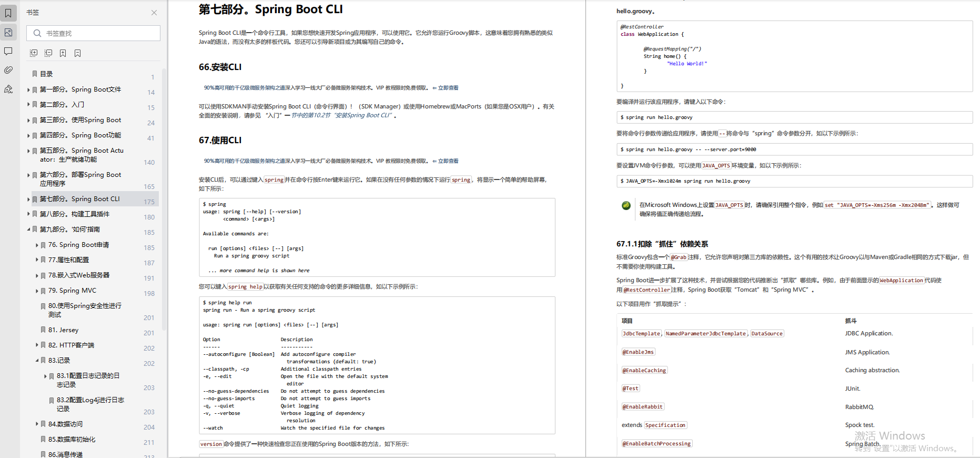980x458 pixels.
Task: Click the '$ spring run hello.groovy' code line
Action: click(656, 117)
